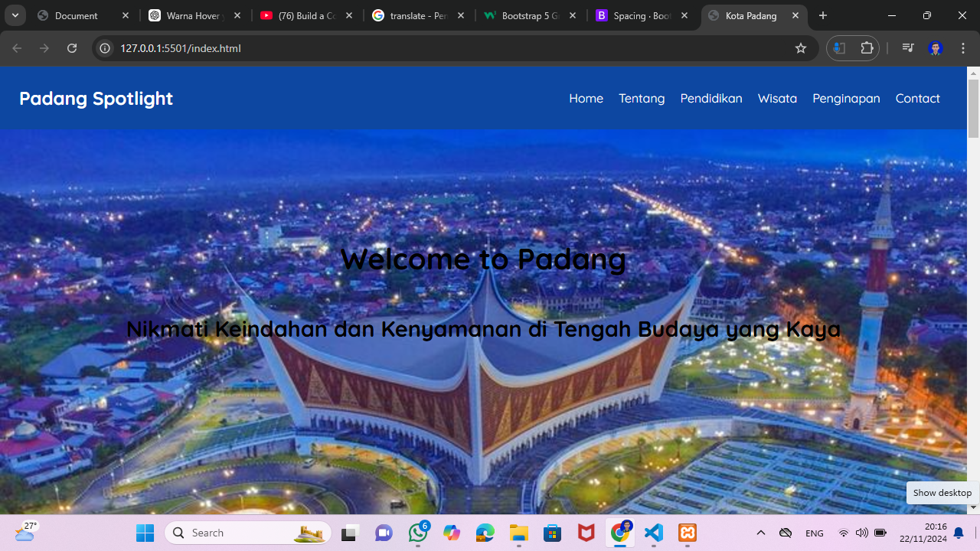Open the Chrome three-dot menu

coord(963,48)
